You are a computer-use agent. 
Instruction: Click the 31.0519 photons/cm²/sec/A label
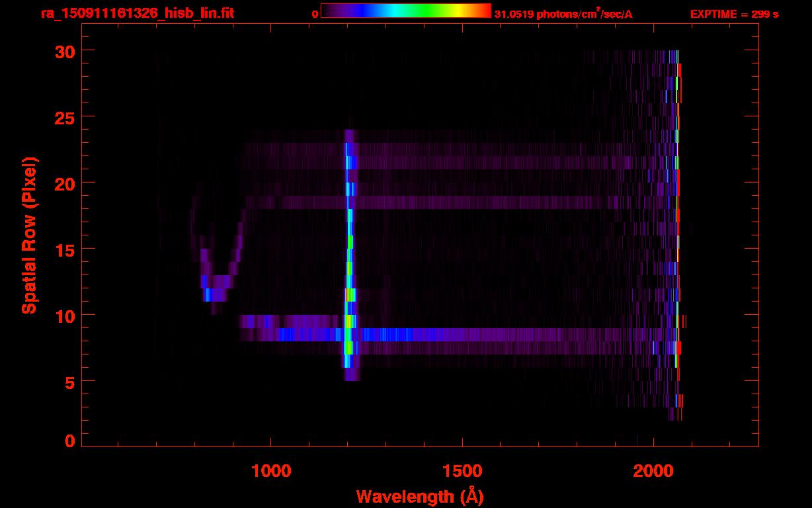pos(563,13)
